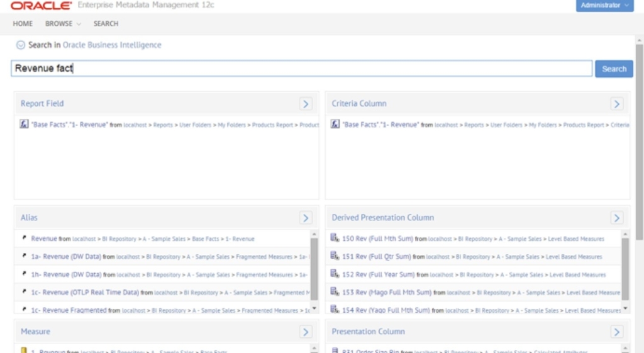644x353 pixels.
Task: Open the Revenue alias result
Action: [44, 238]
